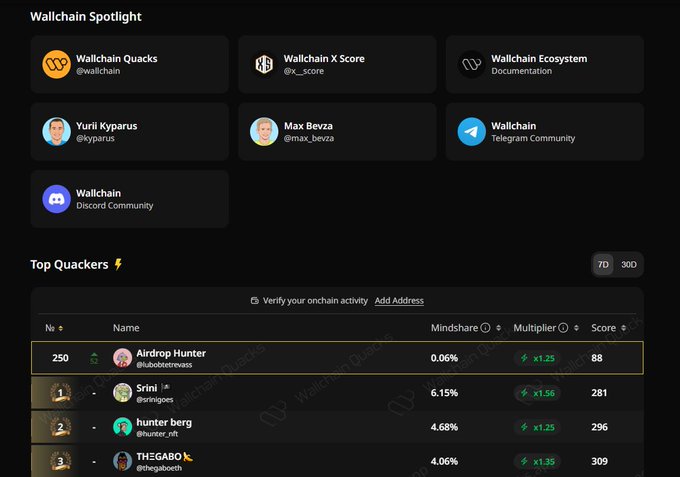Click the rank 1 laurel badge

pos(60,393)
